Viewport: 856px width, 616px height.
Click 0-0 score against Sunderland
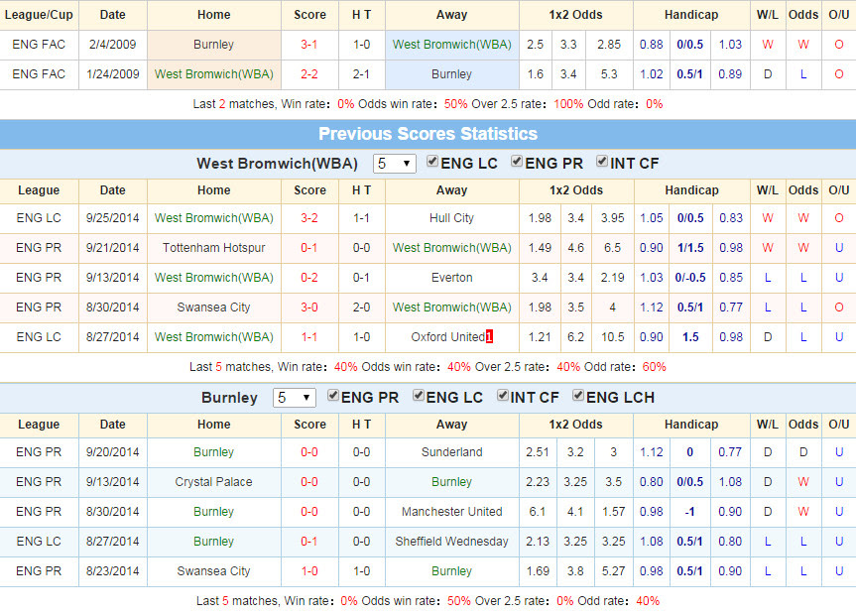point(309,452)
